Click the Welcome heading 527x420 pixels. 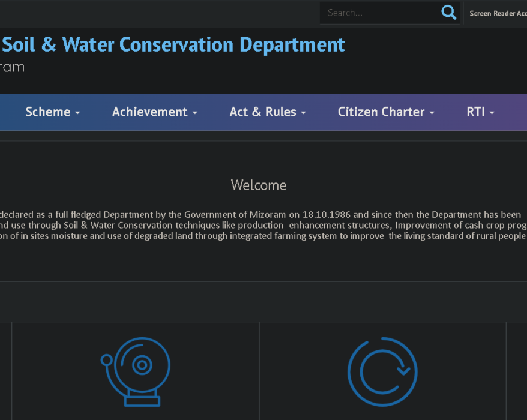(259, 185)
